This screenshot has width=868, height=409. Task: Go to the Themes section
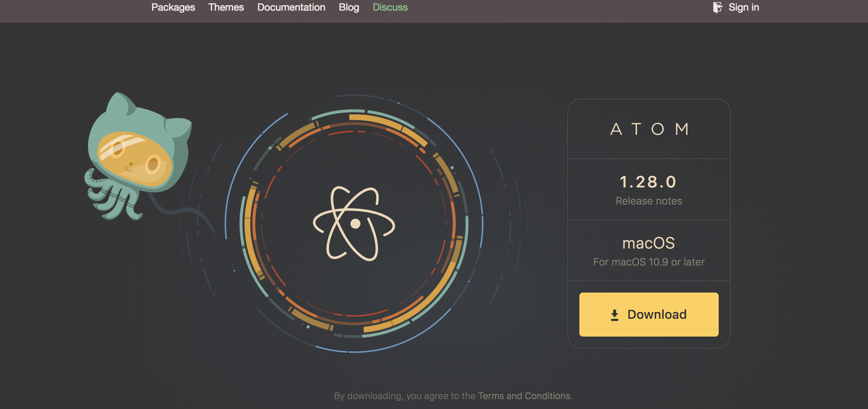[x=226, y=7]
